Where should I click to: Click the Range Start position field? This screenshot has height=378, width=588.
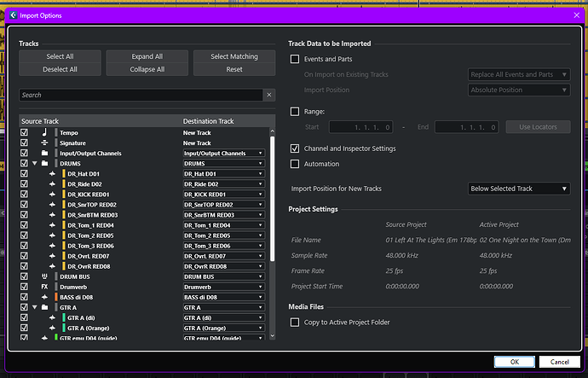(360, 127)
